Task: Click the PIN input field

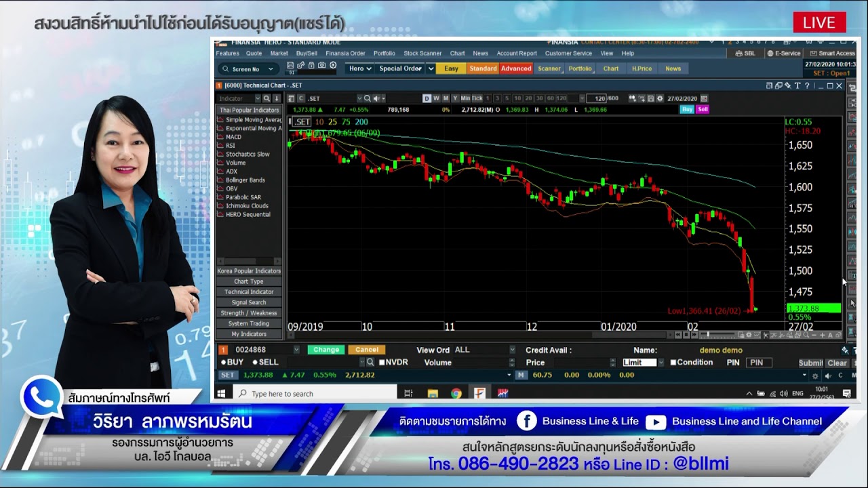Action: point(759,363)
